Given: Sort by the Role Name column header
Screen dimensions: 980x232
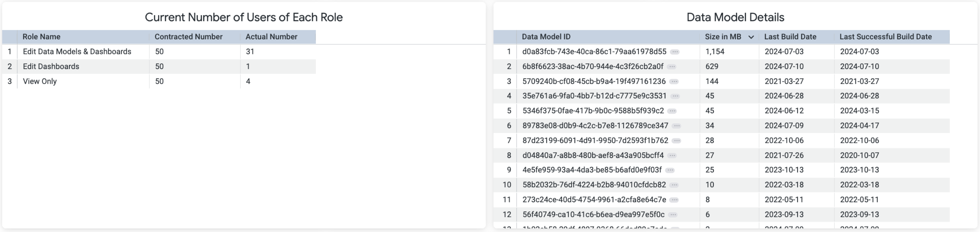Looking at the screenshot, I should click(x=42, y=37).
